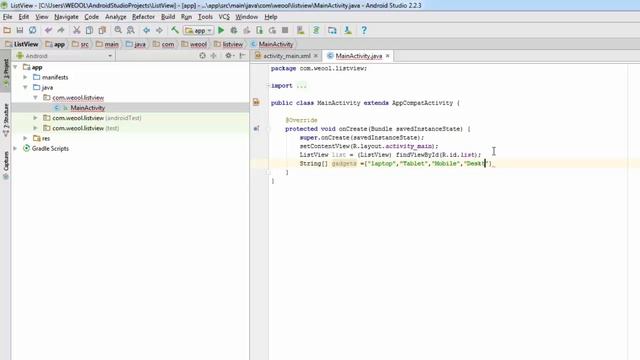Select the MainActivity class tree item
This screenshot has width=640, height=360.
pos(87,108)
